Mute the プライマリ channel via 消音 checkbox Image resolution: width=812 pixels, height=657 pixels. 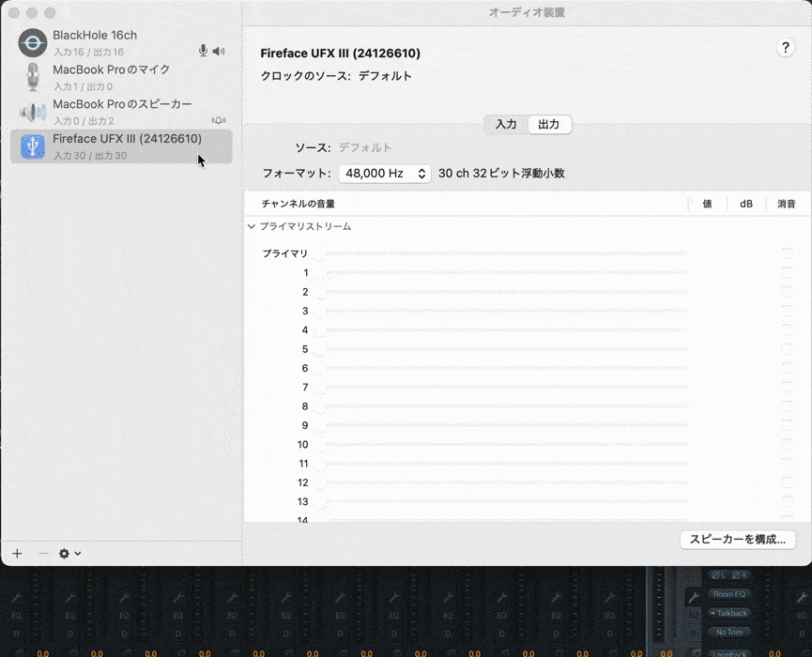[x=787, y=252]
